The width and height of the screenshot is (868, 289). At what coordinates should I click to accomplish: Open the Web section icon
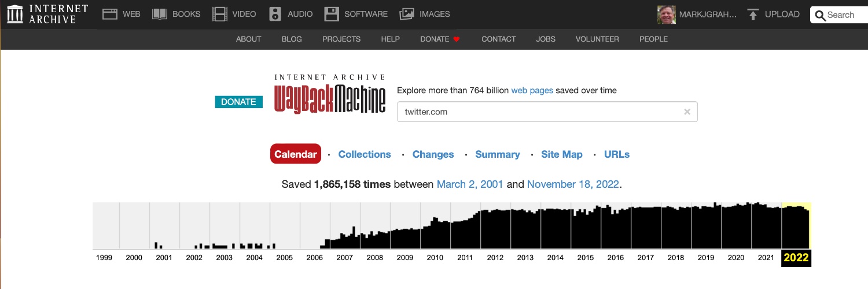110,14
